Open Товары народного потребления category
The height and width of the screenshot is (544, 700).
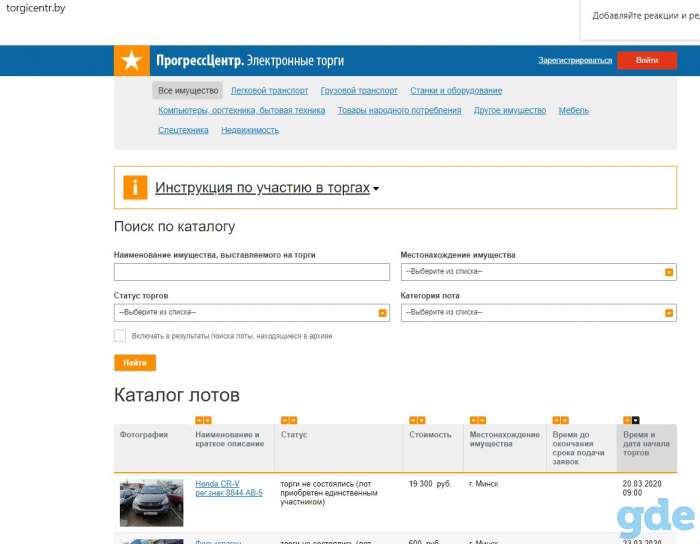[399, 110]
